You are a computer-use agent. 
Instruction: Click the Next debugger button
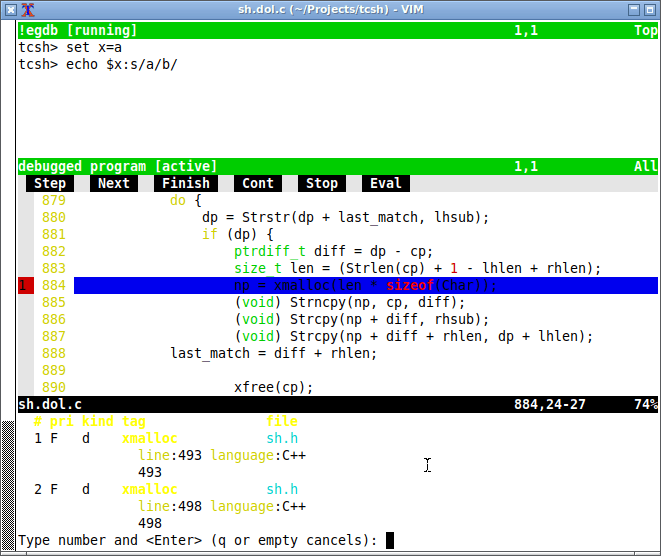[114, 183]
